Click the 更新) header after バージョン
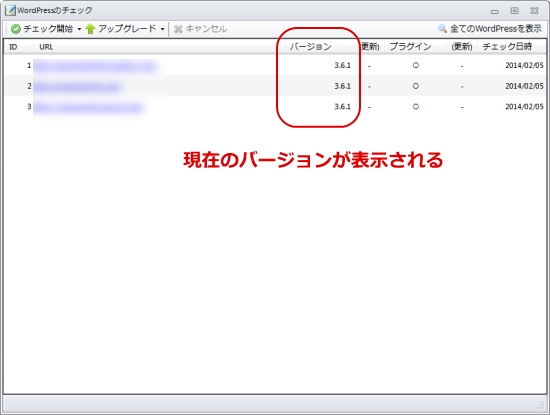Screen dimensions: 550x415 coord(370,47)
